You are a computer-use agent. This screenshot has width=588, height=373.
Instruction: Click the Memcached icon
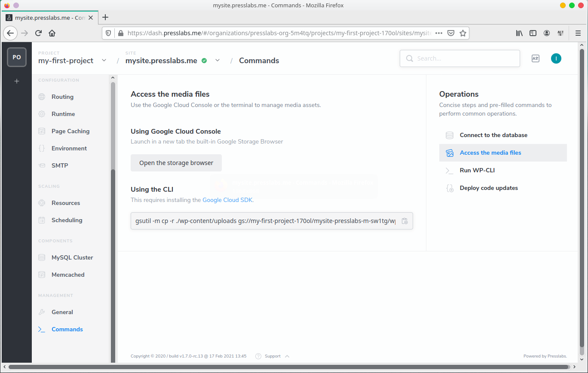(x=42, y=275)
